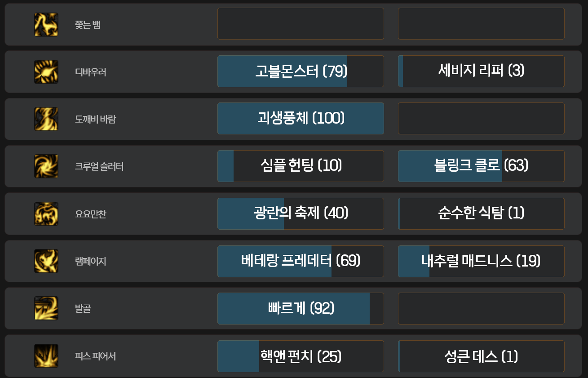
Task: Click the 괴생풍체 (100) bar
Action: [x=301, y=119]
